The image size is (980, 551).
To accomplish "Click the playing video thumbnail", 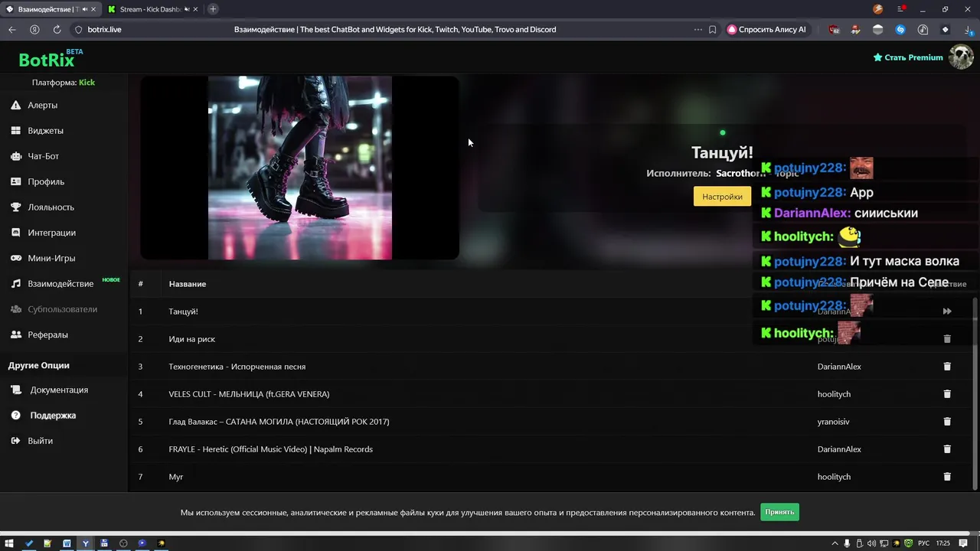I will (300, 168).
